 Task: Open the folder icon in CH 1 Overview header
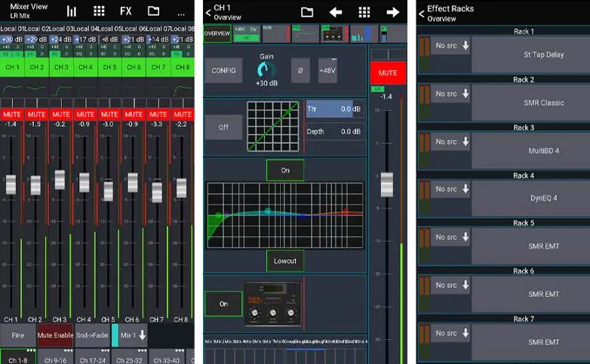307,12
